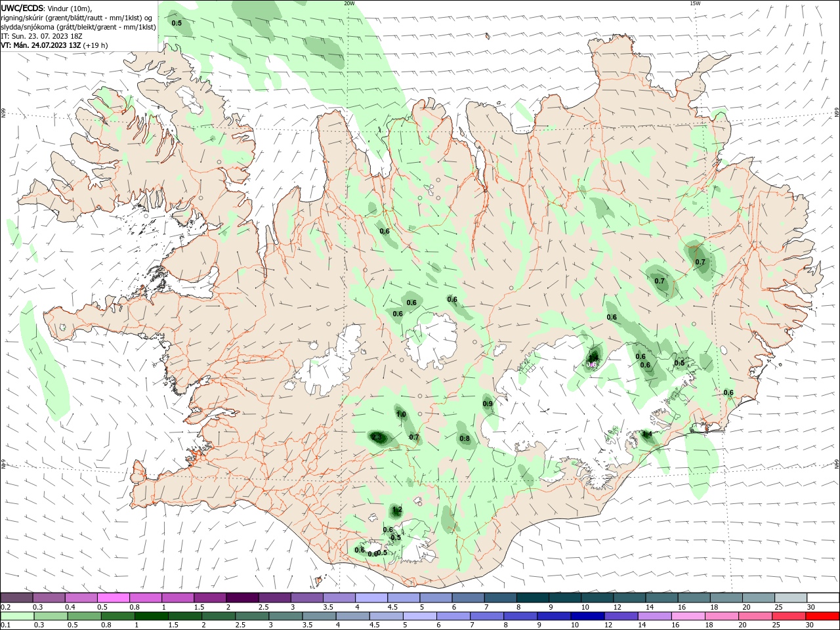Pick the light grey 25–30 snow swatch
The image size is (840, 630).
(791, 598)
